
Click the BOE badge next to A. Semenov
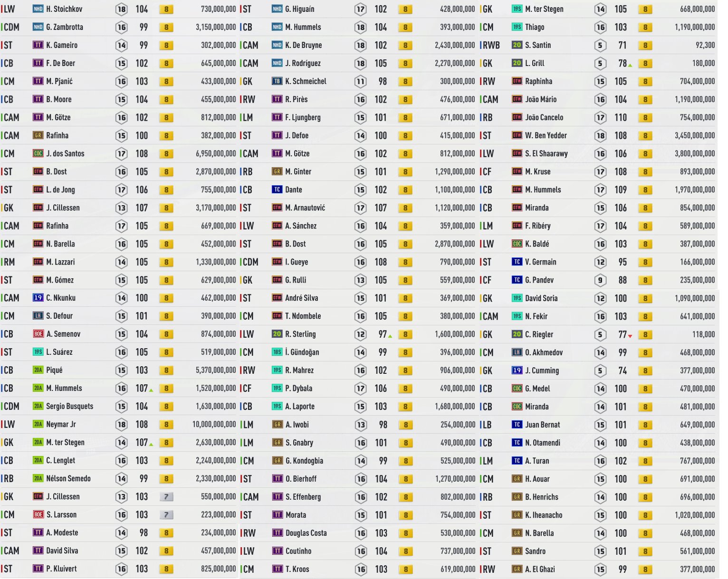[x=38, y=334]
